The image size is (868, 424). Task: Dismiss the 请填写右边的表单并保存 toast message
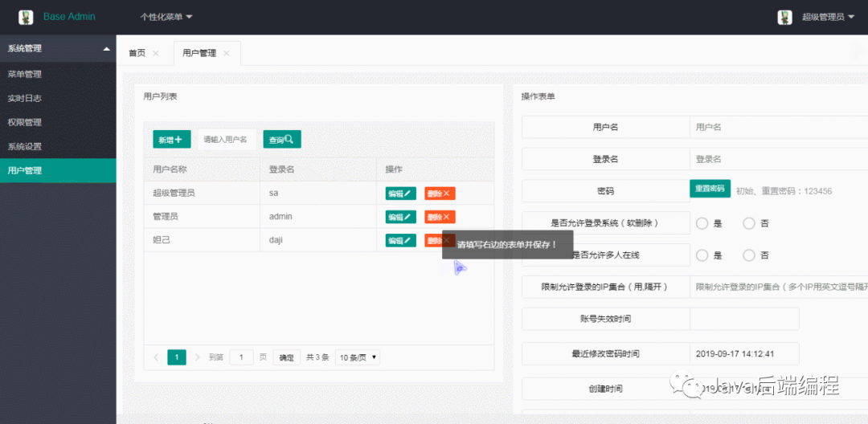click(508, 244)
